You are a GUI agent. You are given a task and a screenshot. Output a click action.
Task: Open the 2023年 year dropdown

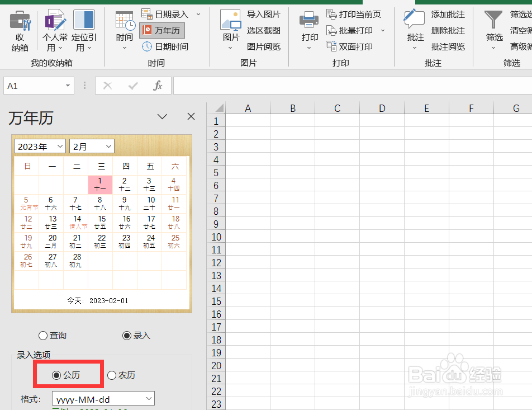coord(40,147)
